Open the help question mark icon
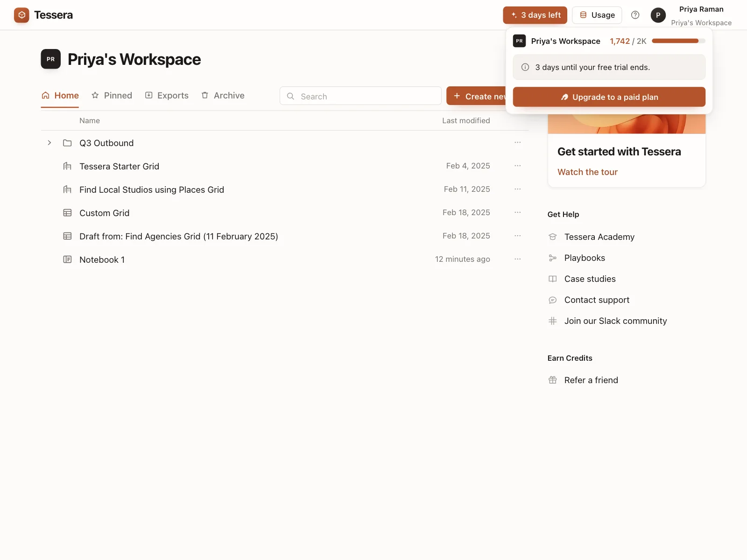 (x=635, y=15)
